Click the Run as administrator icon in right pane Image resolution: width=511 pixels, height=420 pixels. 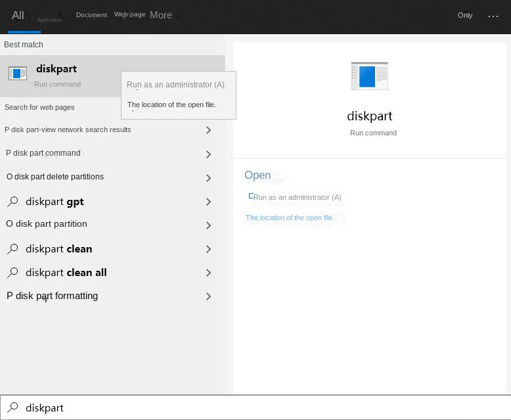(x=250, y=197)
